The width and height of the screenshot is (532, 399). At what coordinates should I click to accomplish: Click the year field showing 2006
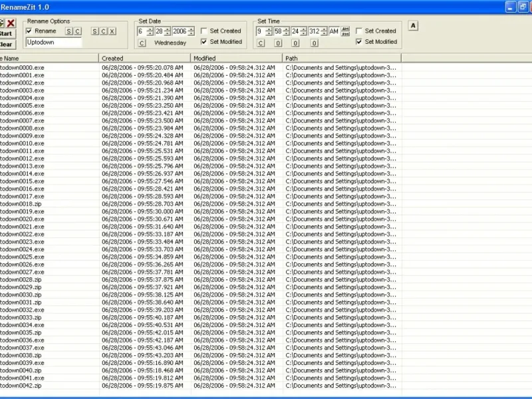[x=180, y=31]
